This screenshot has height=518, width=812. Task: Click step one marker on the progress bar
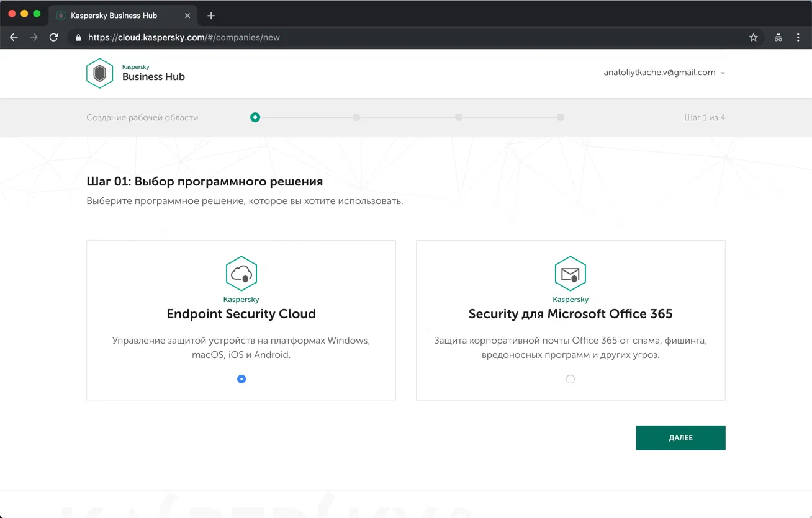click(255, 117)
